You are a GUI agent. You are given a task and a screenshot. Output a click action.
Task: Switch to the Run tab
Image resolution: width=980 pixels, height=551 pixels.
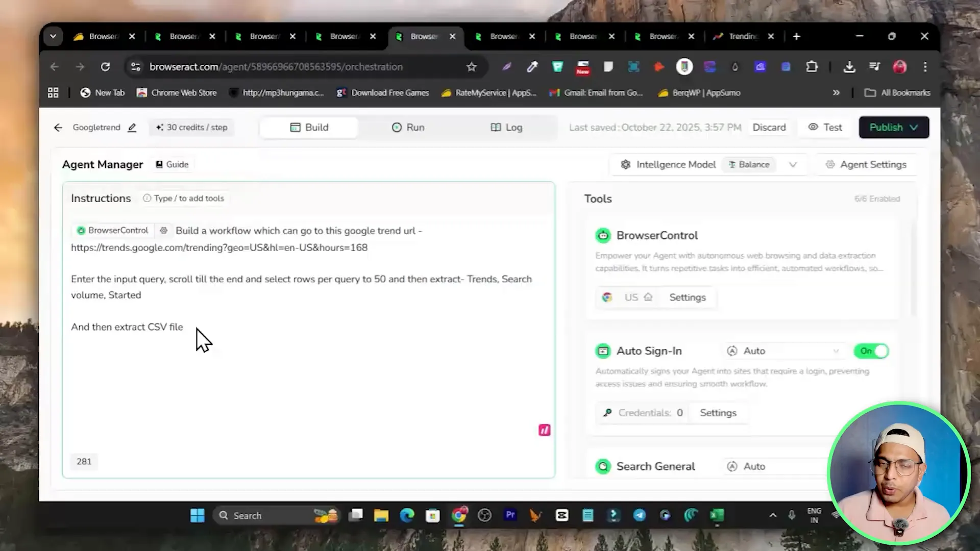coord(408,128)
